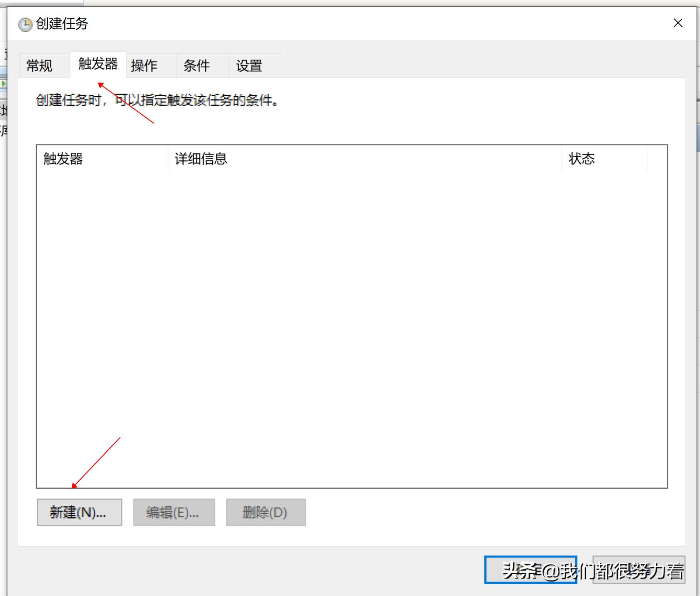Switch to the 操作 tab
Viewport: 700px width, 596px height.
[145, 66]
